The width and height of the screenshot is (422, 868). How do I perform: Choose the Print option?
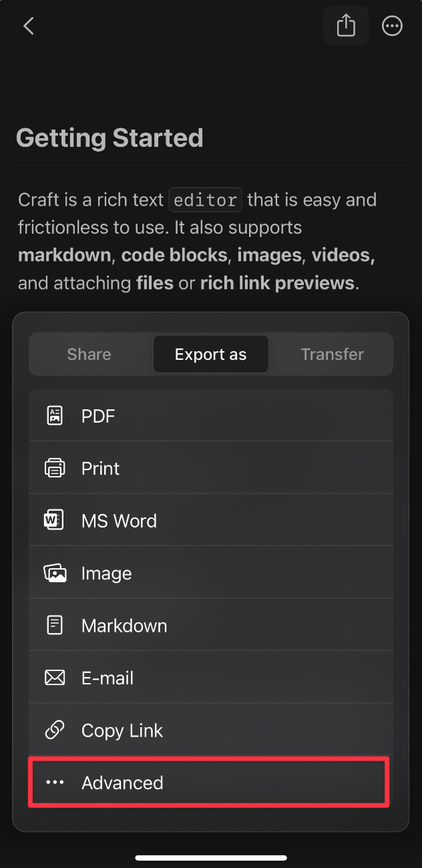click(x=211, y=468)
